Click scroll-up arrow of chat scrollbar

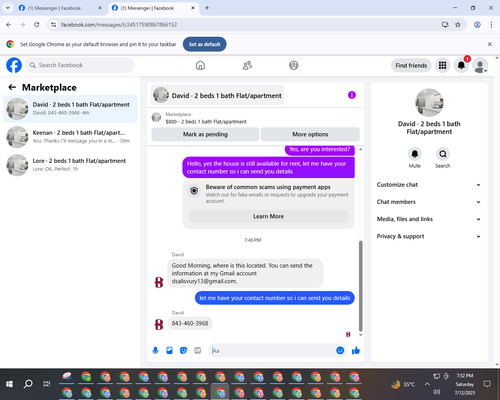[x=360, y=149]
